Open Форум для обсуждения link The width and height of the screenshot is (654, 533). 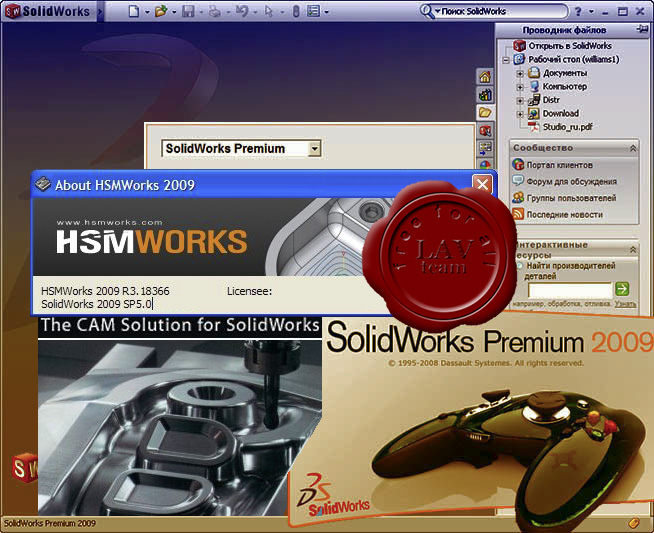pos(571,182)
